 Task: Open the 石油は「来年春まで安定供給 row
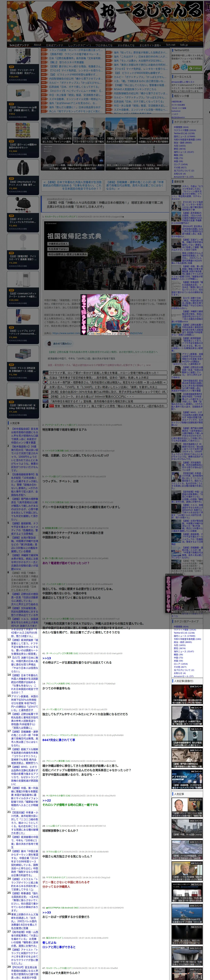105,377
